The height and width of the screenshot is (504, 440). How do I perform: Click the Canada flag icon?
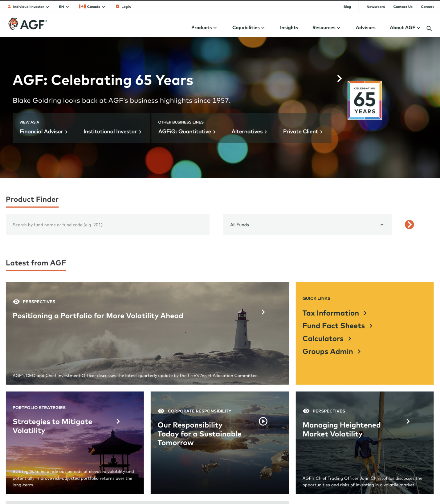[82, 6]
